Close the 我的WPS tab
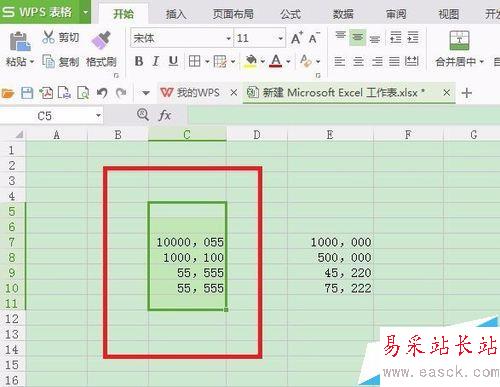The width and height of the screenshot is (500, 387). [234, 92]
